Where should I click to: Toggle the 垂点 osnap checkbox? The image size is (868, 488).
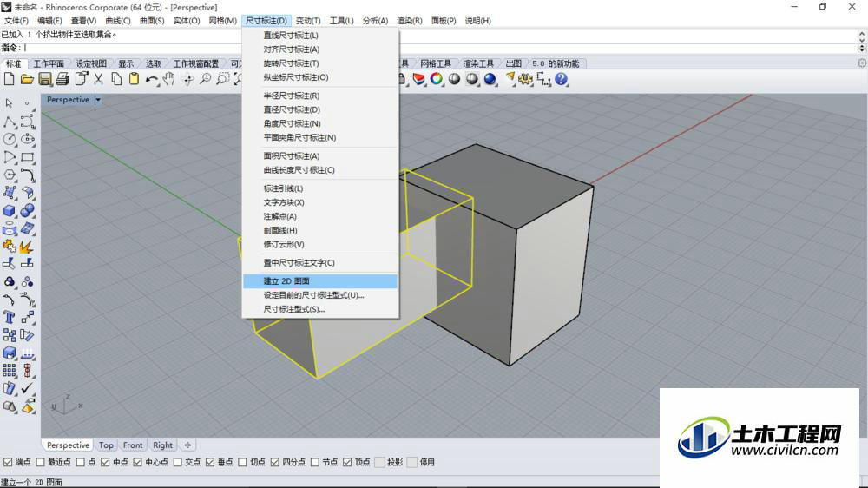(210, 462)
